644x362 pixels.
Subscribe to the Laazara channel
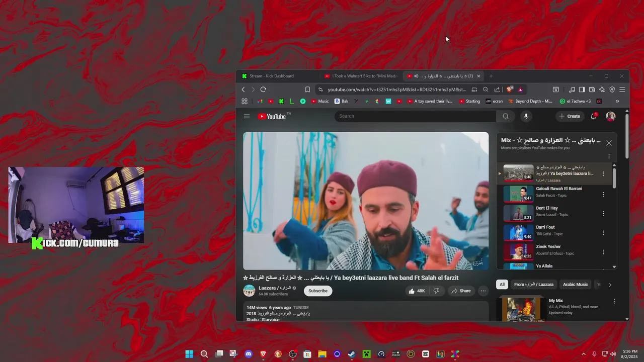[318, 291]
